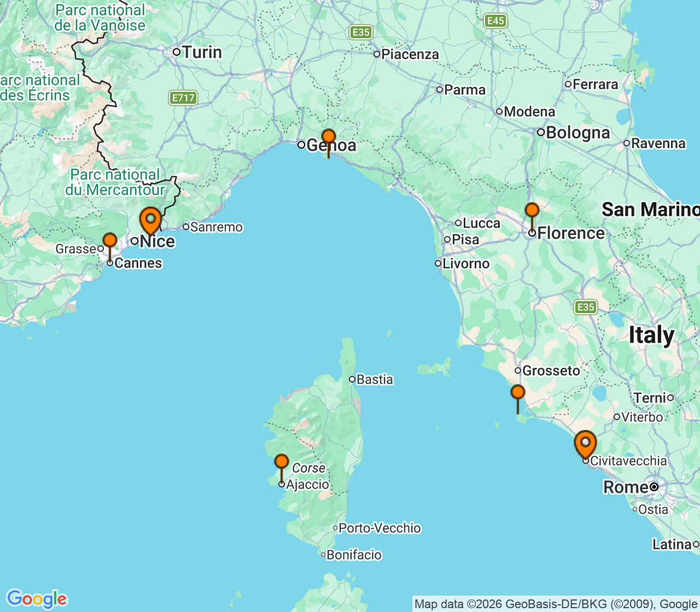Image resolution: width=700 pixels, height=612 pixels.
Task: Click the Livorno city label
Action: tap(466, 263)
